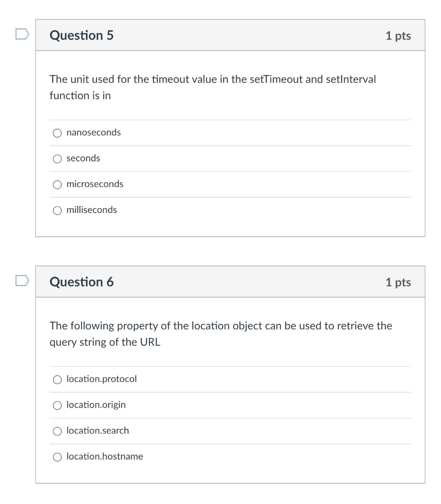Click the 1 pts label on Question 6

tap(398, 282)
